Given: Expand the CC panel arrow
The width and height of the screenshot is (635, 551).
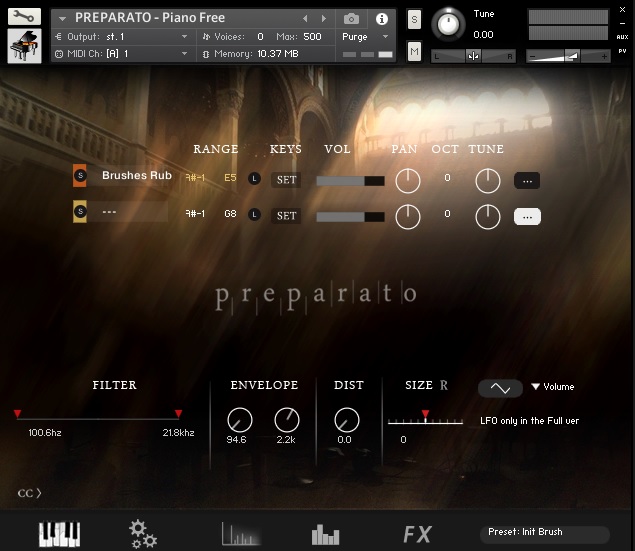Looking at the screenshot, I should 30,493.
